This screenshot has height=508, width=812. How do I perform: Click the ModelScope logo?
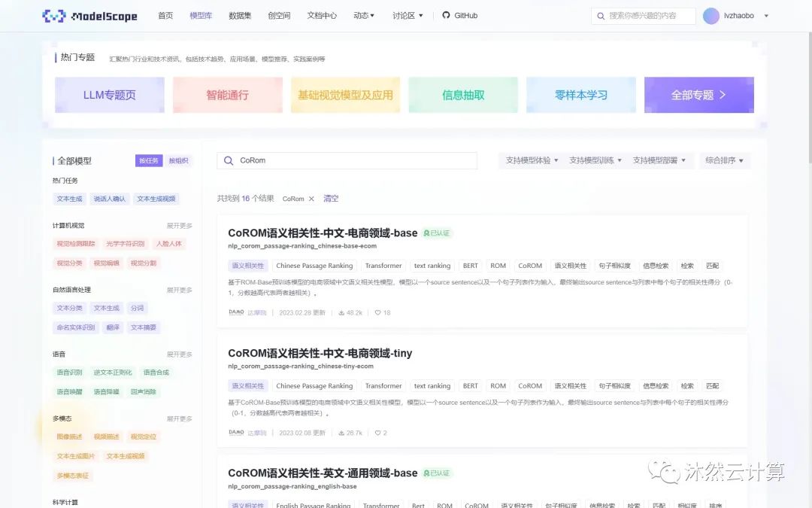[89, 16]
